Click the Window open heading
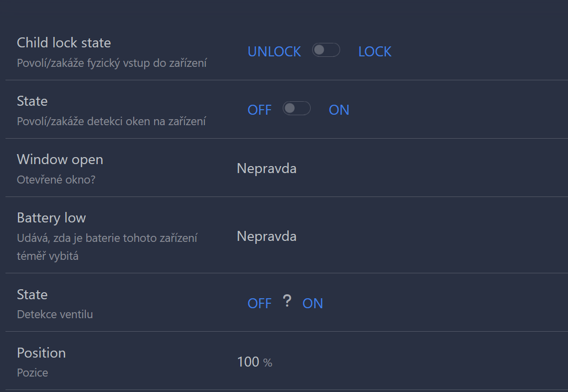Viewport: 568px width, 392px height. click(60, 160)
